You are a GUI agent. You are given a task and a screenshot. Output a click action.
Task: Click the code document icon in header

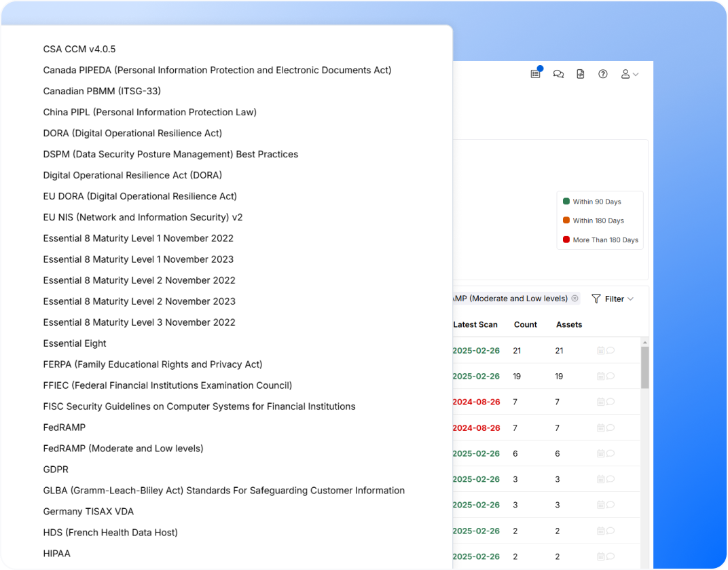(581, 74)
